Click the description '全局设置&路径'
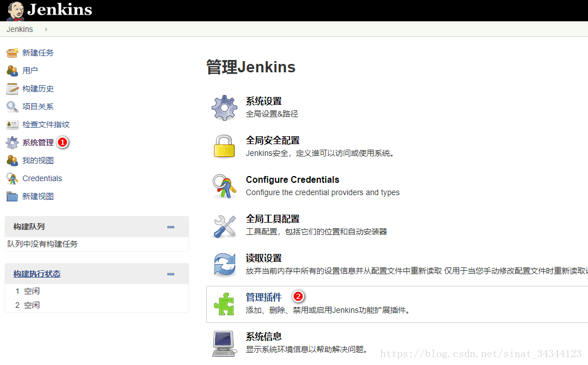This screenshot has height=365, width=588. point(272,114)
